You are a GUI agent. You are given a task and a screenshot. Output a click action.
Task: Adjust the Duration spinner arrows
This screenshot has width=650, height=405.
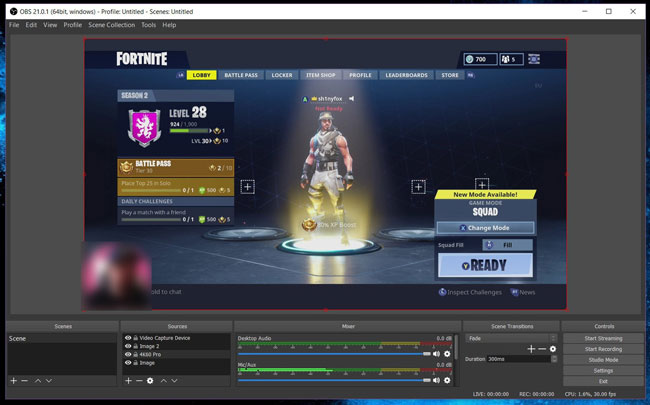(554, 359)
